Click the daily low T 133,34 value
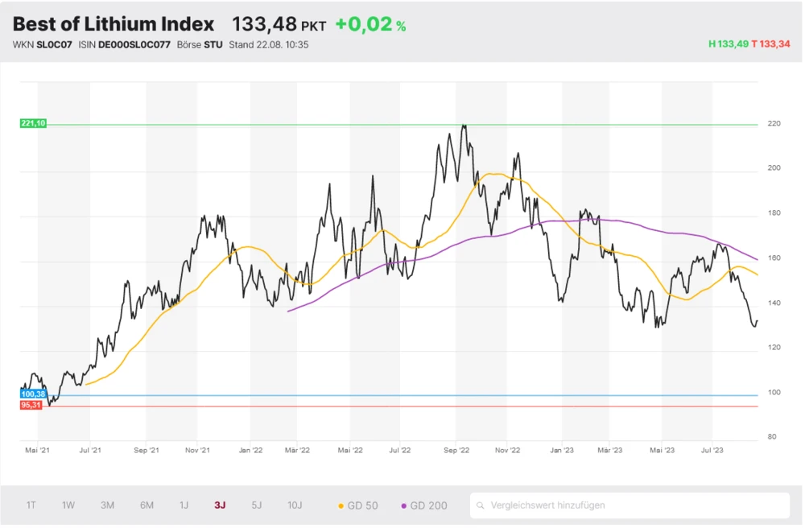This screenshot has width=805, height=532. 770,44
